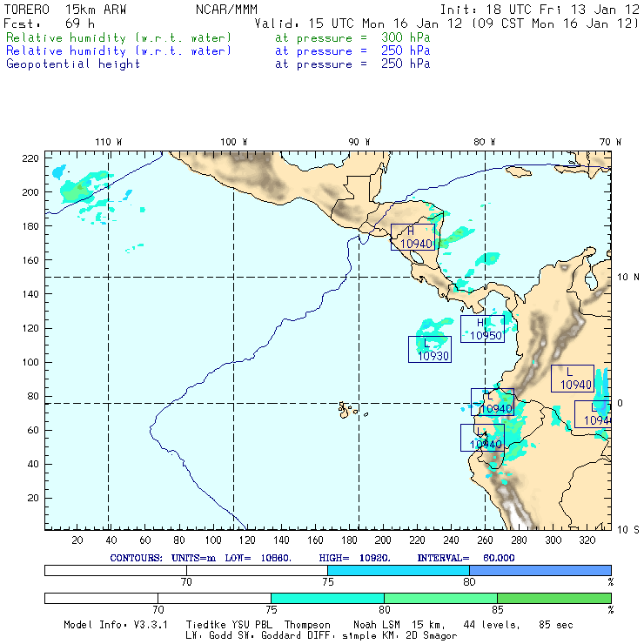Click the 'INTERVAL= 60.000' contour text
Screen dimensions: 644x644
click(x=466, y=558)
